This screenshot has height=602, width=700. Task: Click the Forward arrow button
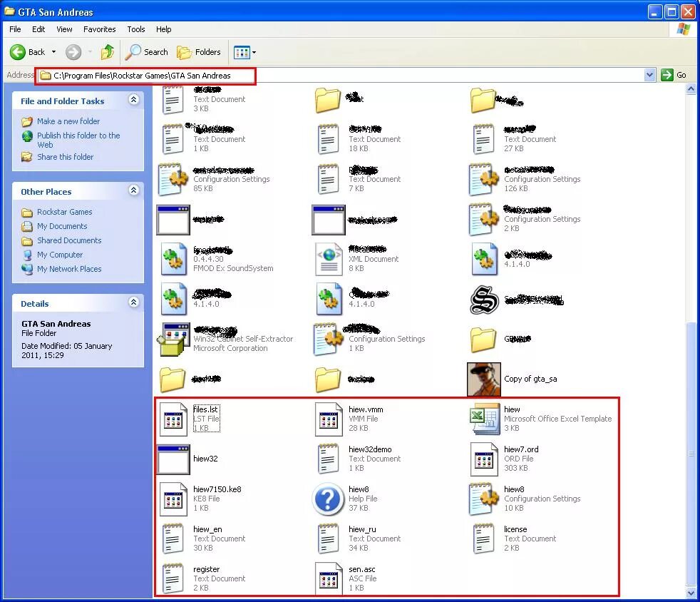[x=73, y=52]
